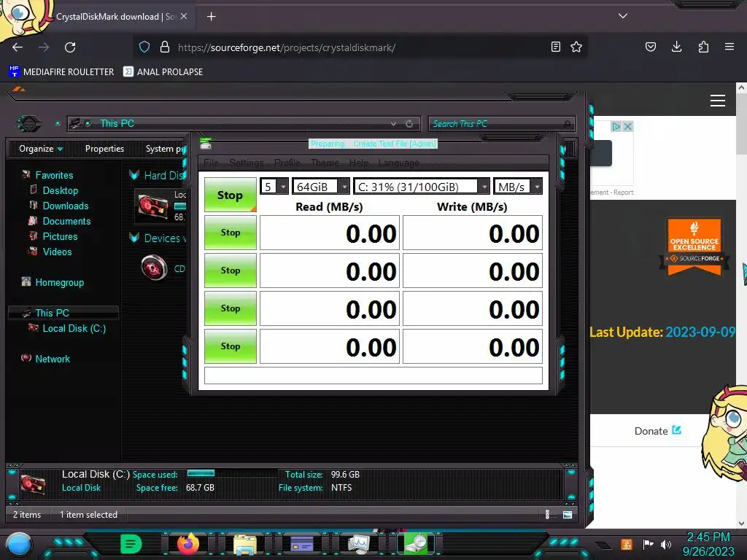The width and height of the screenshot is (747, 560).
Task: Open the Profile menu in CrystalDiskMark
Action: (287, 163)
